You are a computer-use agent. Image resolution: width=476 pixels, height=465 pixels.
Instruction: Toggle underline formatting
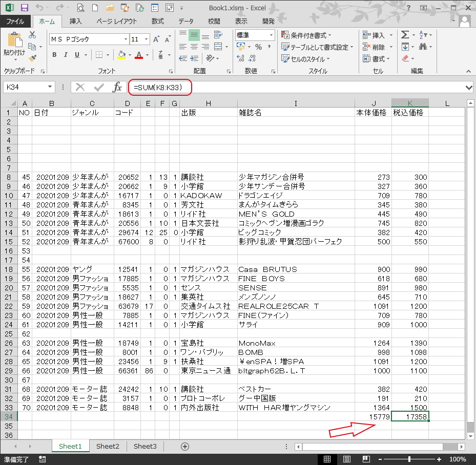(77, 55)
